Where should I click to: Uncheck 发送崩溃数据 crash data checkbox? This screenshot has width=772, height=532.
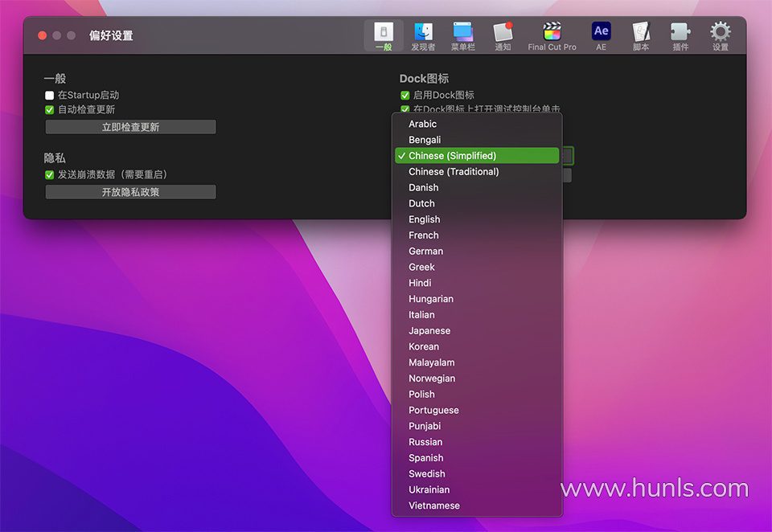tap(50, 175)
